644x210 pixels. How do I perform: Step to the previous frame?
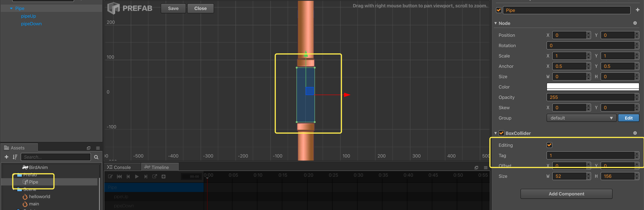coord(128,176)
